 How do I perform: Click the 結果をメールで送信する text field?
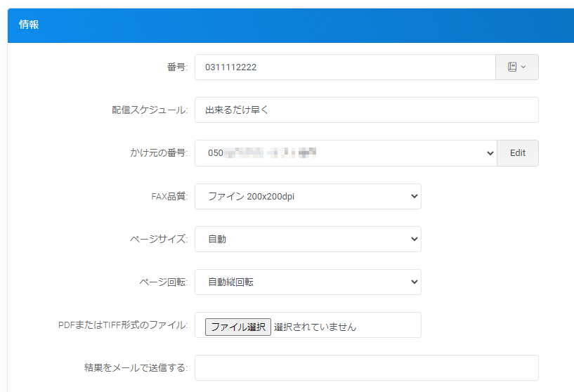[366, 367]
